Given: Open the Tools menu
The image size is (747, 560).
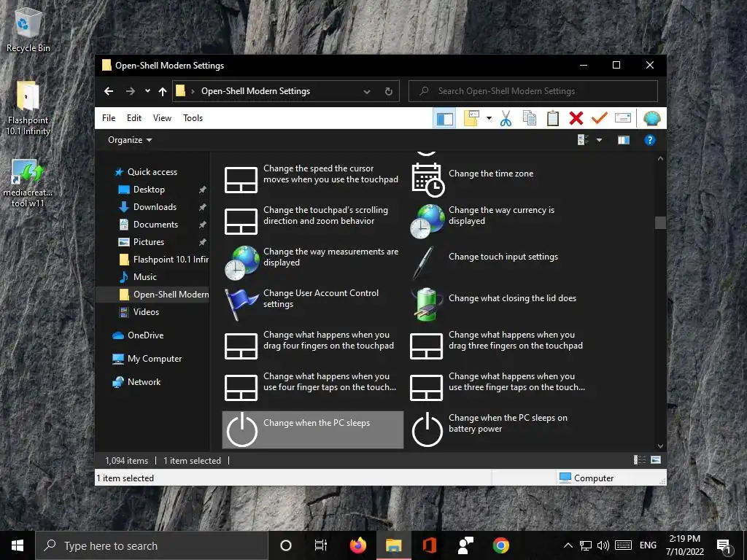Looking at the screenshot, I should (193, 118).
